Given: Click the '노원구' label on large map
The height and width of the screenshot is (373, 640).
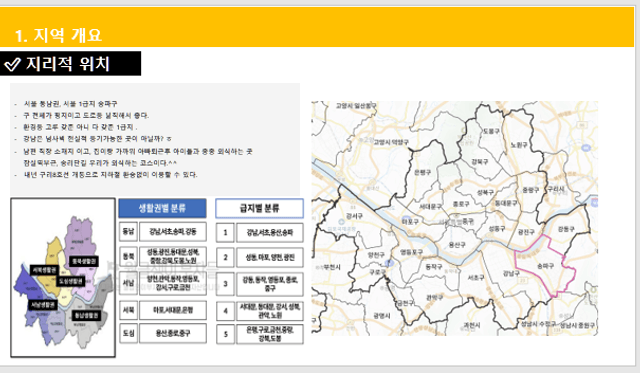Looking at the screenshot, I should pos(519,145).
